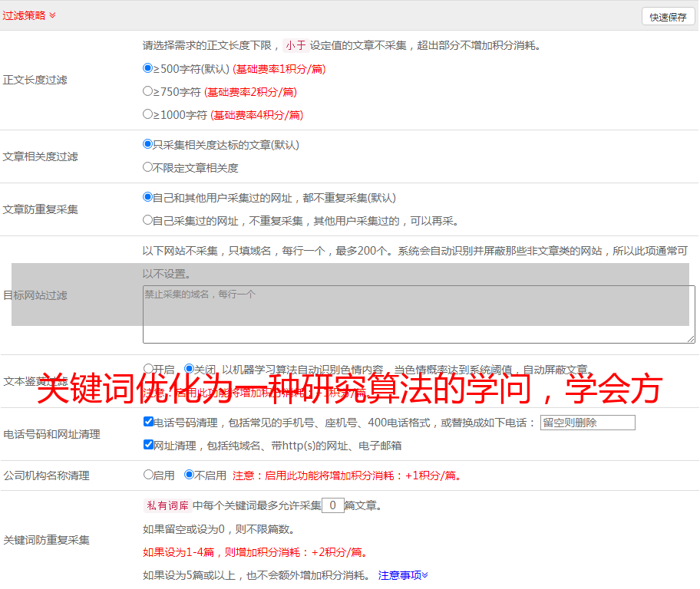This screenshot has height=589, width=700.
Task: Expand the 注意事项 link
Action: [403, 574]
